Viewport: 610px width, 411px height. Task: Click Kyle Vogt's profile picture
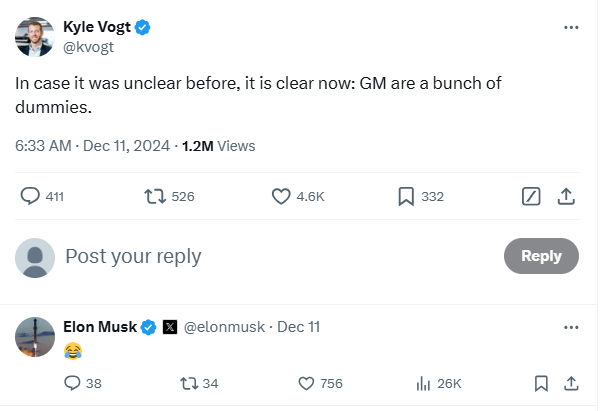[x=35, y=36]
